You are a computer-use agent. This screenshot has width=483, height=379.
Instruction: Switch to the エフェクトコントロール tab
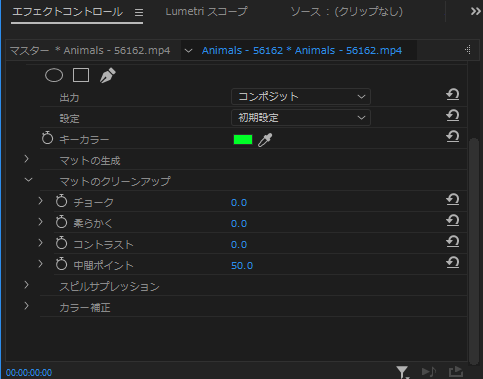coord(68,12)
